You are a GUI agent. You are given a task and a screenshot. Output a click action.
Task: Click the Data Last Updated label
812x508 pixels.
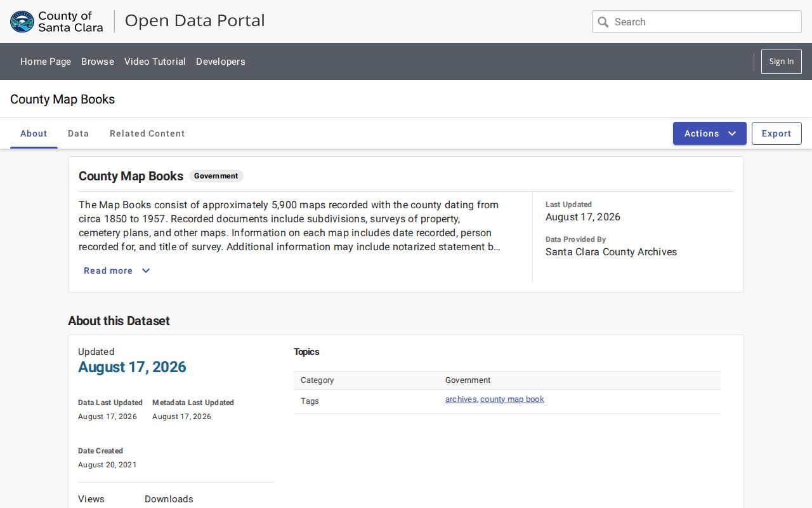coord(110,403)
